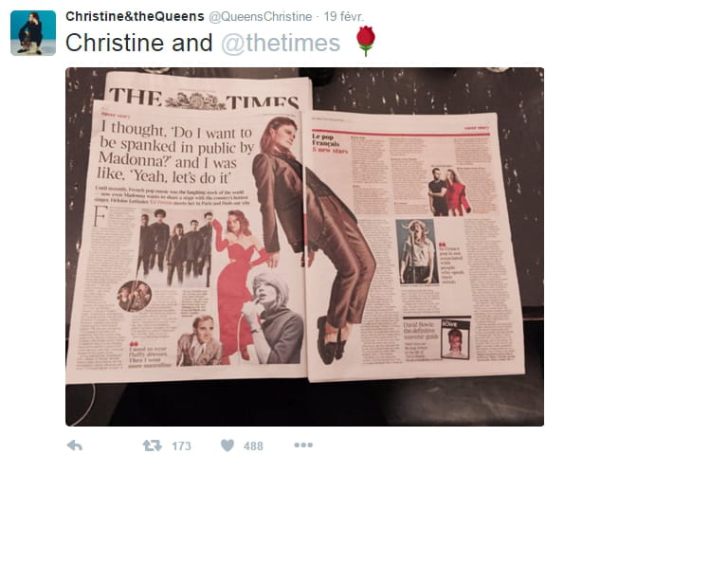Open the Christine&theQueens profile avatar

(x=33, y=33)
